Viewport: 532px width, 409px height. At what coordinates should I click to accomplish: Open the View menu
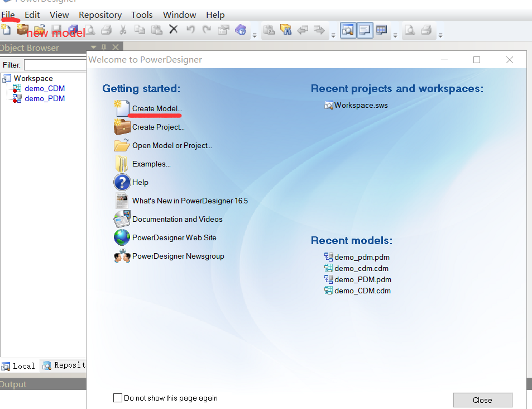click(x=59, y=15)
